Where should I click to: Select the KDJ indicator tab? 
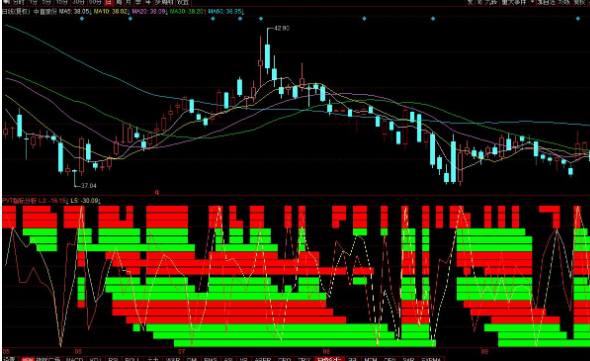coord(96,359)
